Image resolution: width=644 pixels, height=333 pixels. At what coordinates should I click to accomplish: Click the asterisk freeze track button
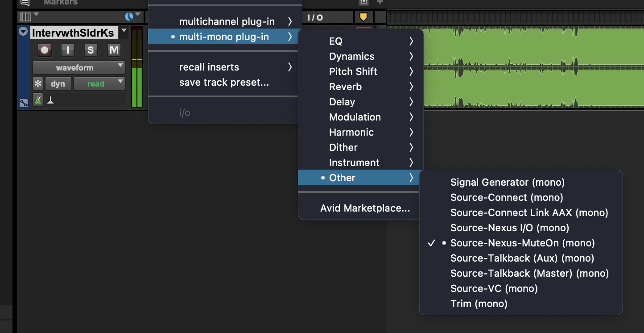(38, 84)
